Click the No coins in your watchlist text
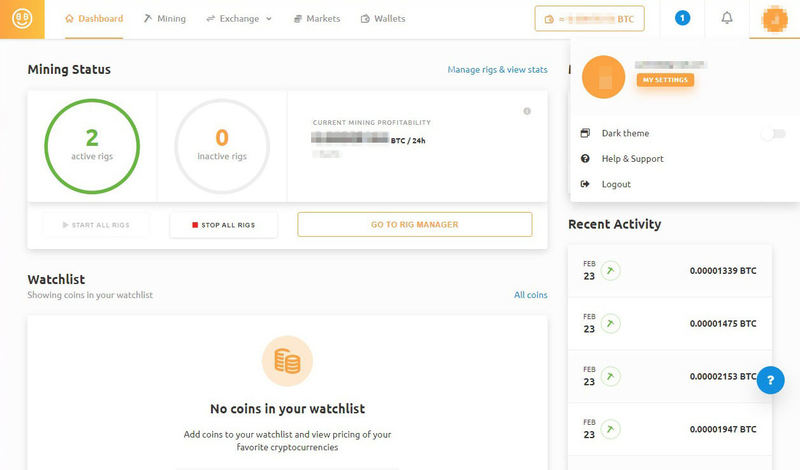Image resolution: width=800 pixels, height=470 pixels. 287,409
